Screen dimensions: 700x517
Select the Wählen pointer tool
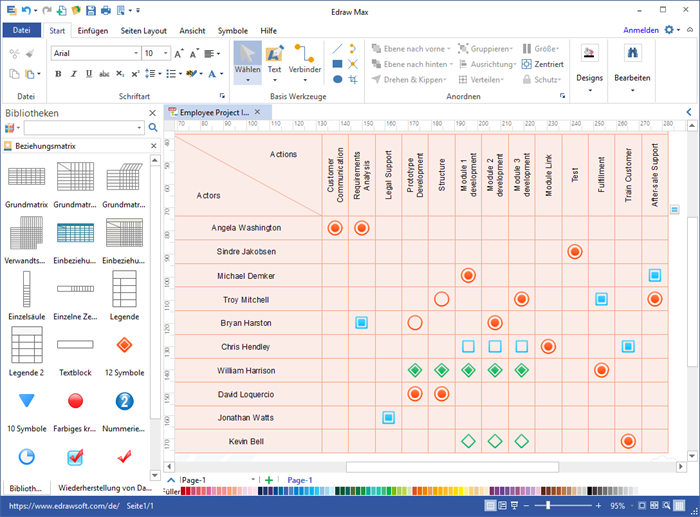(x=246, y=61)
